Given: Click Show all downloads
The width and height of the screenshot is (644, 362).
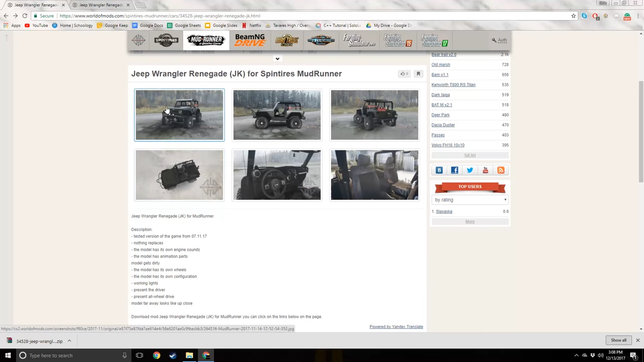Looking at the screenshot, I should (x=618, y=340).
